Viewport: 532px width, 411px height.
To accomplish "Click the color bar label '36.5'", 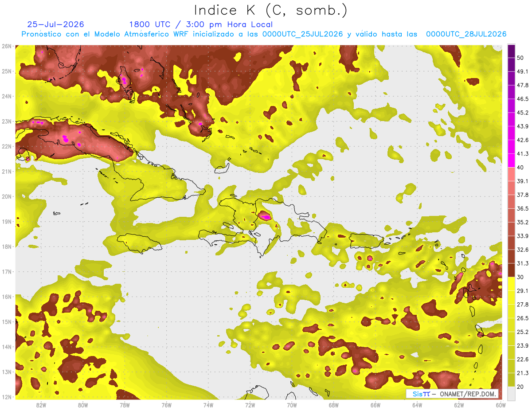I will click(x=522, y=208).
